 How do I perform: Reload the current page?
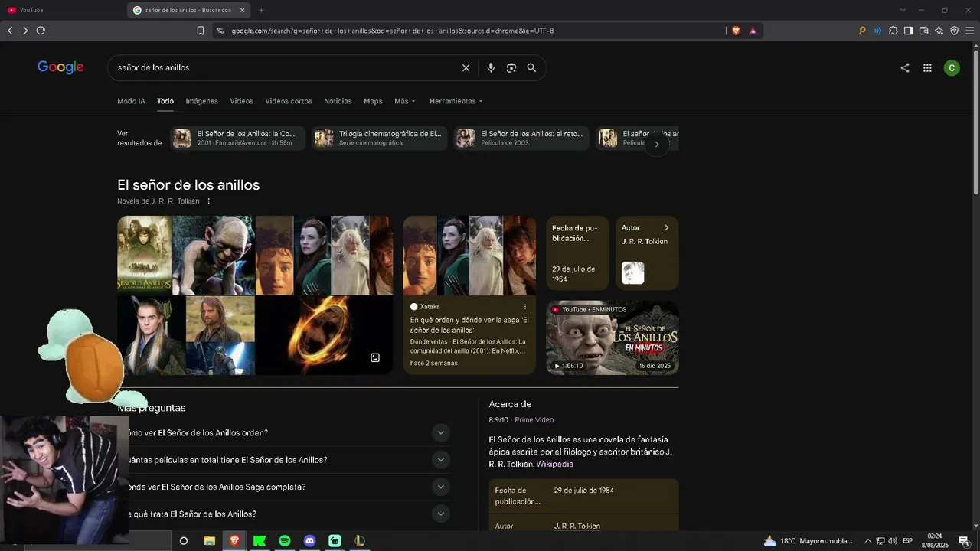coord(41,31)
